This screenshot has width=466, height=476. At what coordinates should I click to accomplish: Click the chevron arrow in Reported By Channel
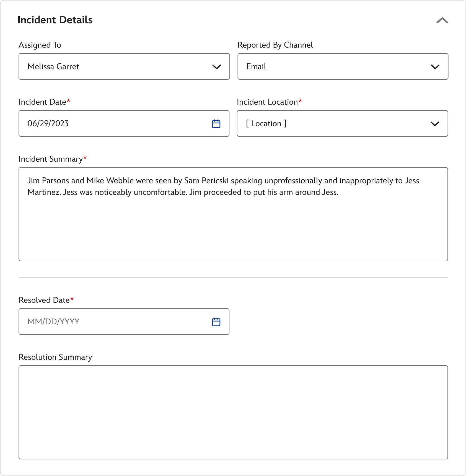pyautogui.click(x=435, y=67)
